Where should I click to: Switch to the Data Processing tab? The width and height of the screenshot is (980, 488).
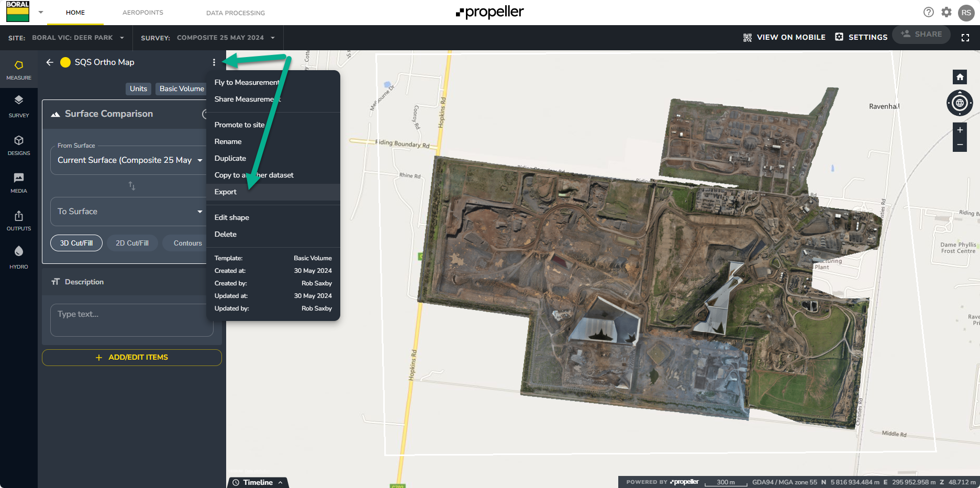tap(236, 13)
